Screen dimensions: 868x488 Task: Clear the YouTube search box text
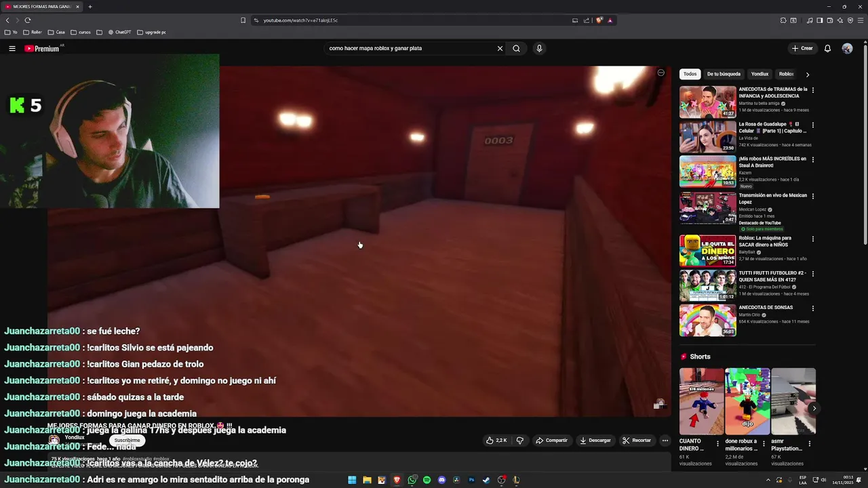[x=500, y=48]
